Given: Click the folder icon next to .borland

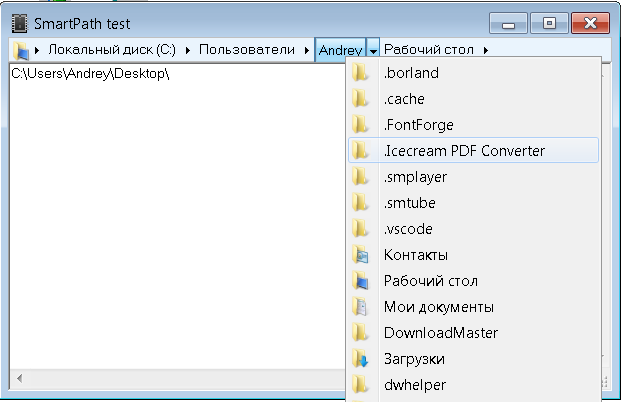Looking at the screenshot, I should (x=361, y=73).
